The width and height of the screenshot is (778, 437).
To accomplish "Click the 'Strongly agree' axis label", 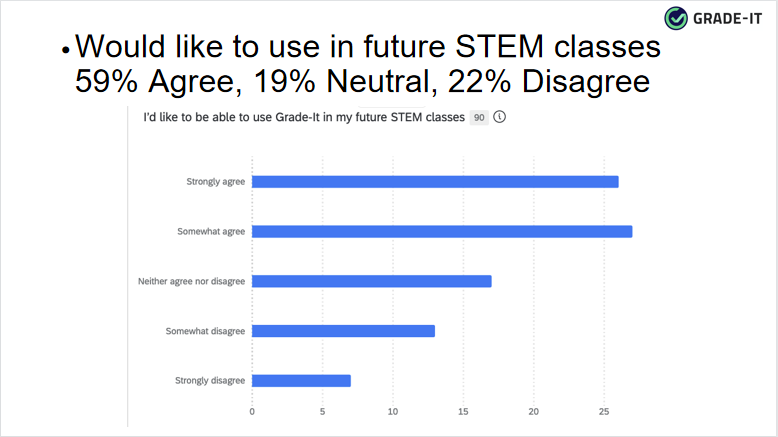I will (x=215, y=181).
